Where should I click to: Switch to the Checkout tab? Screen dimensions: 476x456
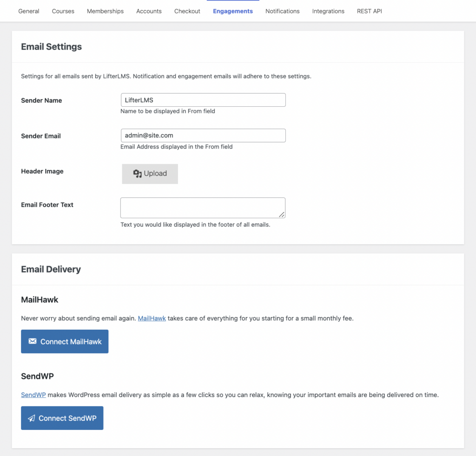pyautogui.click(x=187, y=11)
